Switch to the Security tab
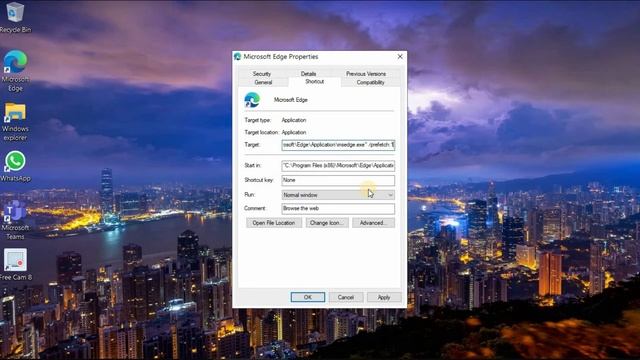This screenshot has height=360, width=640. (x=262, y=73)
